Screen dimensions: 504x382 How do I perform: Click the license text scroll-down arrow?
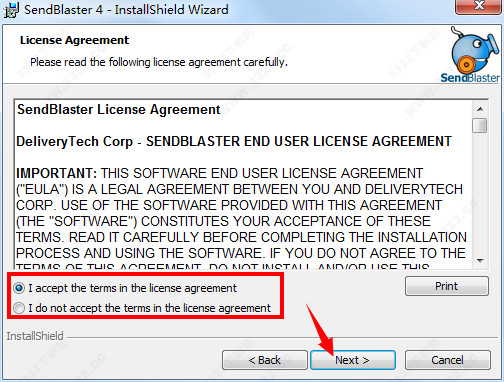480,260
